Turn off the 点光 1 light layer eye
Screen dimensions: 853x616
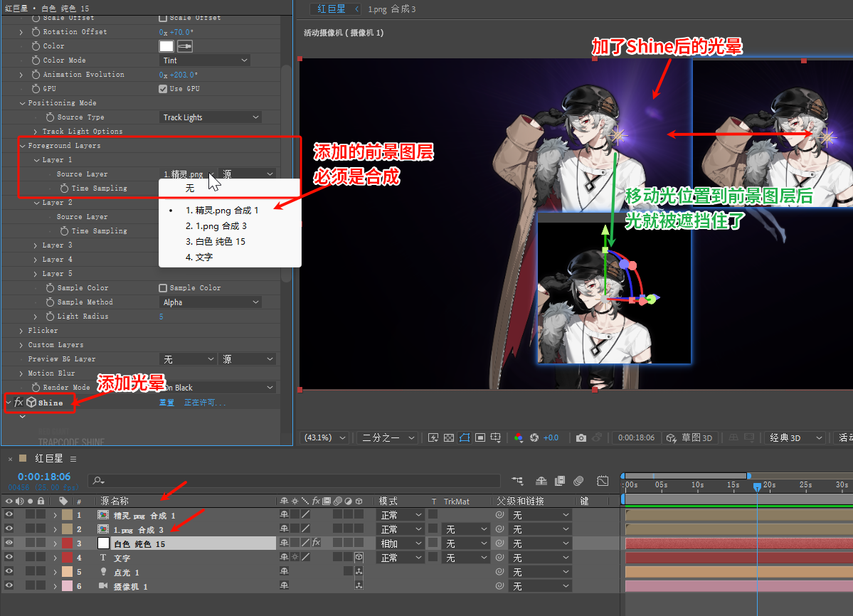[9, 571]
